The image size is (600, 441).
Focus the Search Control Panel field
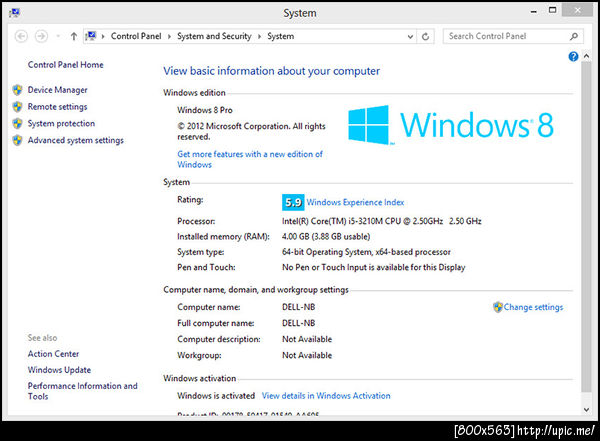pyautogui.click(x=513, y=36)
